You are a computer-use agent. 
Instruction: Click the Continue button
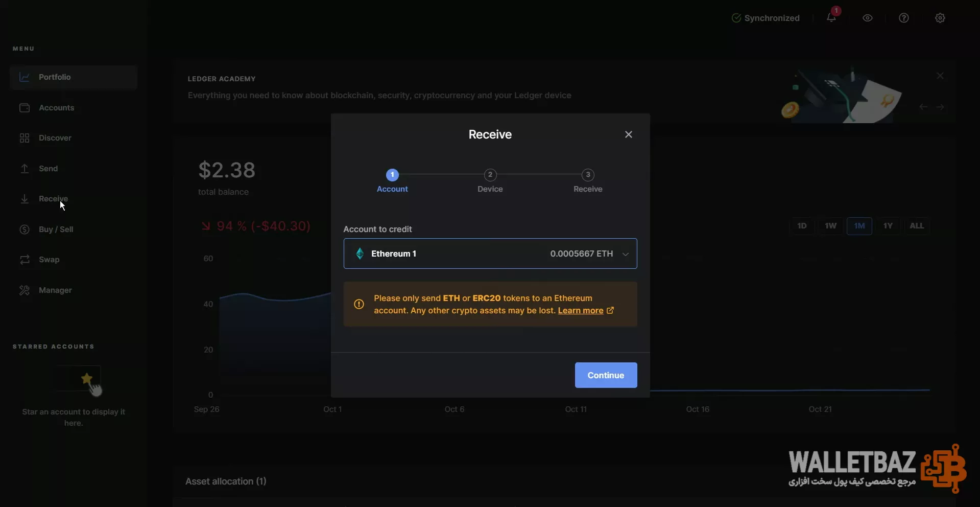[x=606, y=375]
